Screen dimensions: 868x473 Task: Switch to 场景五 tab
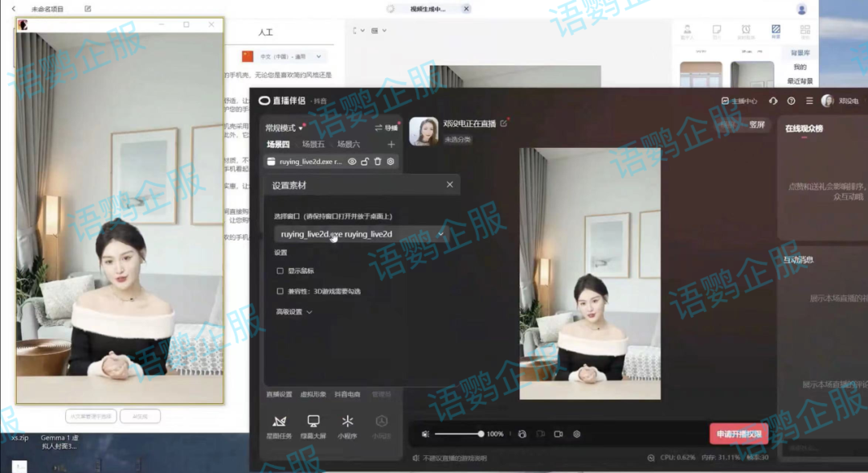coord(313,145)
